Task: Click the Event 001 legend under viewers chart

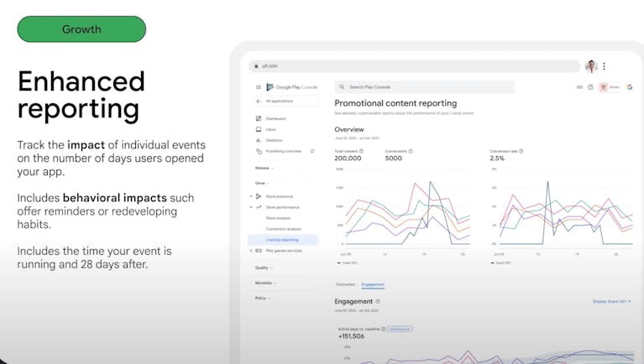Action: click(x=348, y=263)
